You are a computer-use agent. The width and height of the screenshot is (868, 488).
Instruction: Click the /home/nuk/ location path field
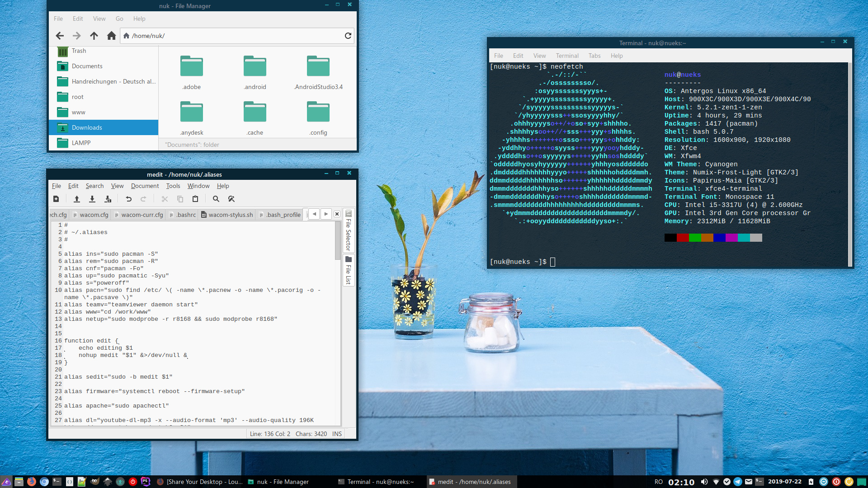(x=235, y=36)
